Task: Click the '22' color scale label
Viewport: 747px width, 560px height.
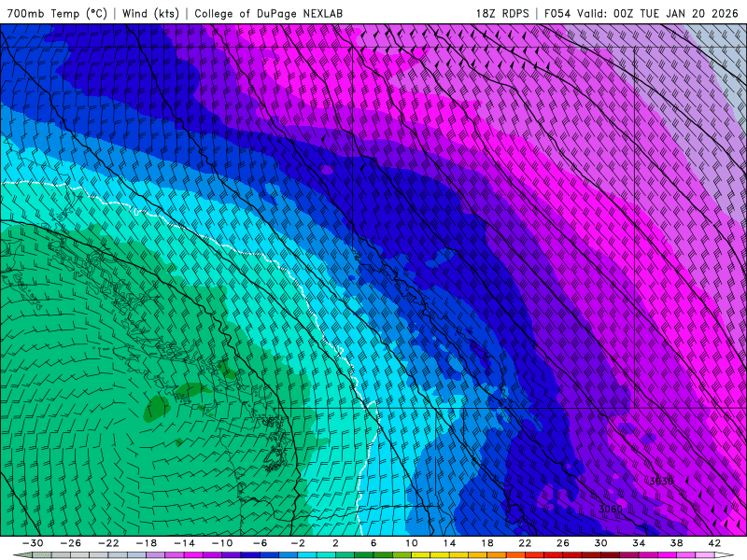Action: coord(525,543)
